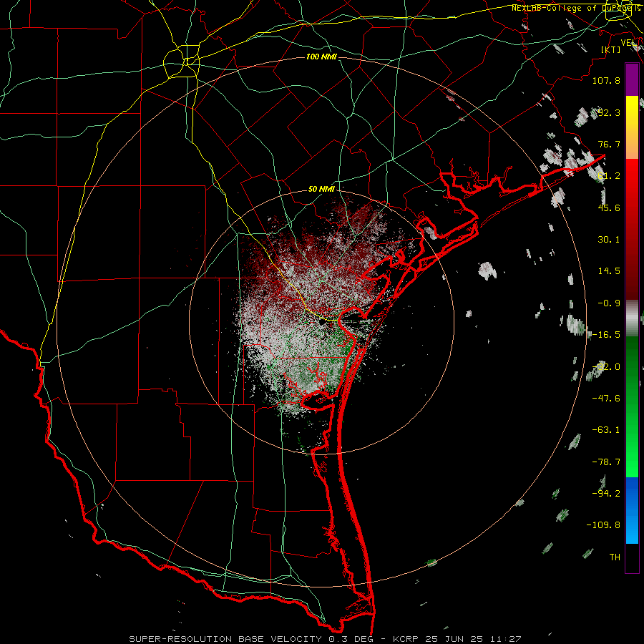Select the -32.0 velocity scale value

coord(606,367)
